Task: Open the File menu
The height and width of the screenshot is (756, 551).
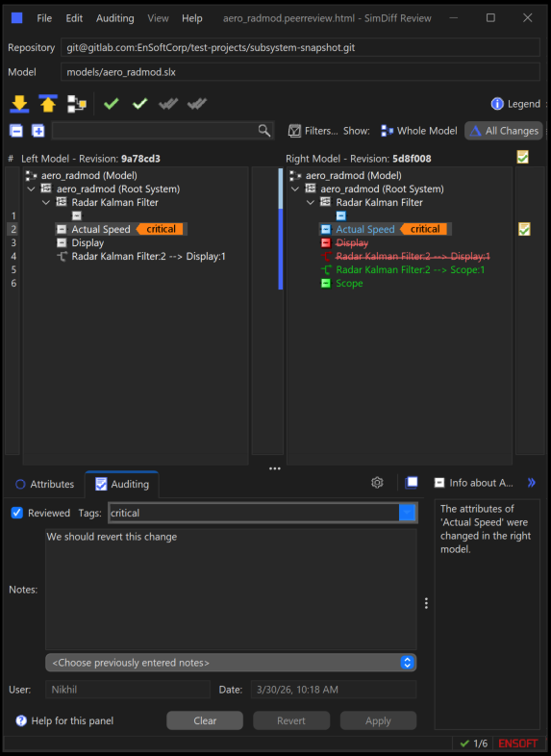Action: pos(44,18)
